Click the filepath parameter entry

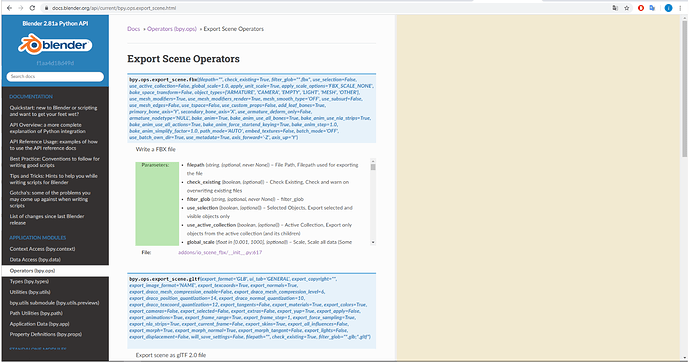coord(272,169)
